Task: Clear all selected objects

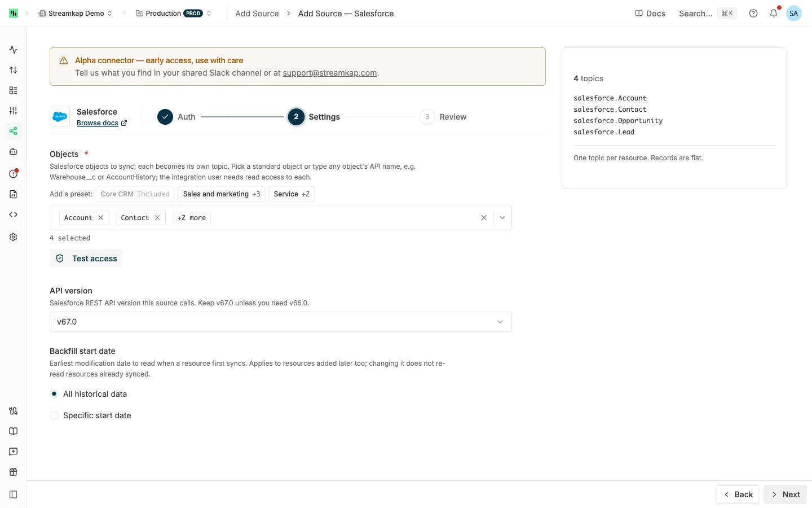Action: (x=484, y=218)
